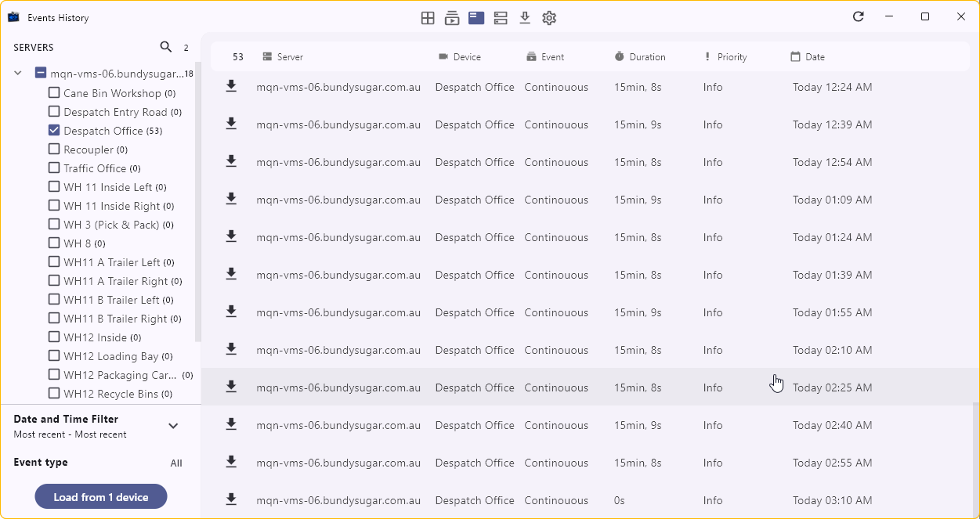Check the WH11 B Trailer Right camera
Image resolution: width=980 pixels, height=519 pixels.
coord(54,318)
